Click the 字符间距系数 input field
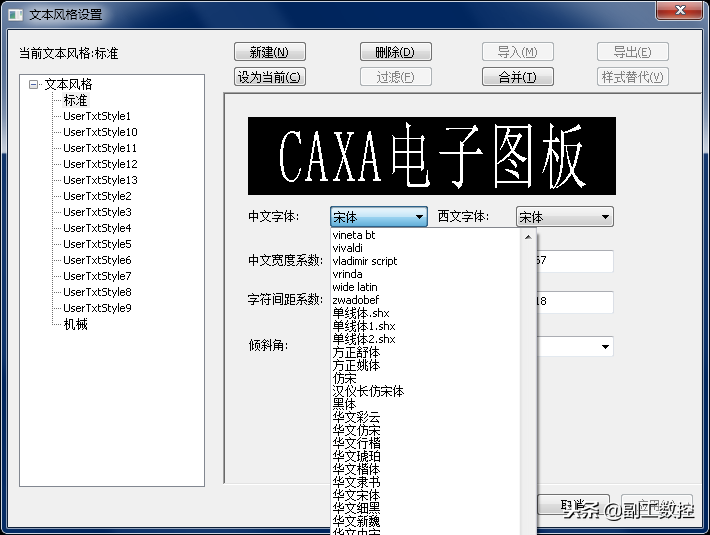 click(x=575, y=302)
